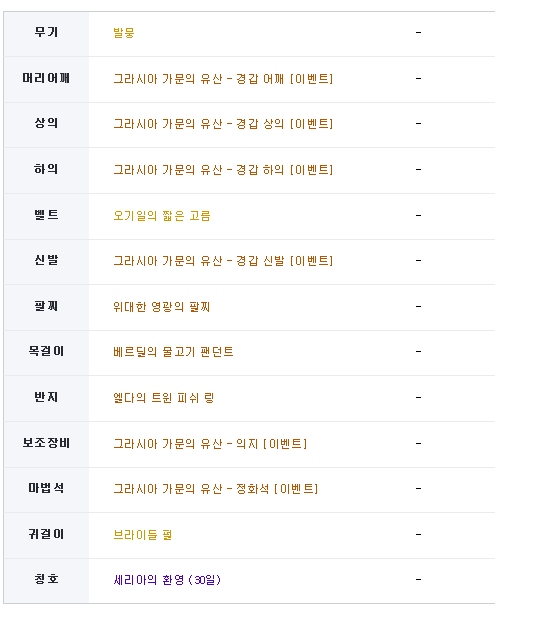The image size is (535, 618).
Task: Select the 칭호 row header cell
Action: [x=47, y=581]
